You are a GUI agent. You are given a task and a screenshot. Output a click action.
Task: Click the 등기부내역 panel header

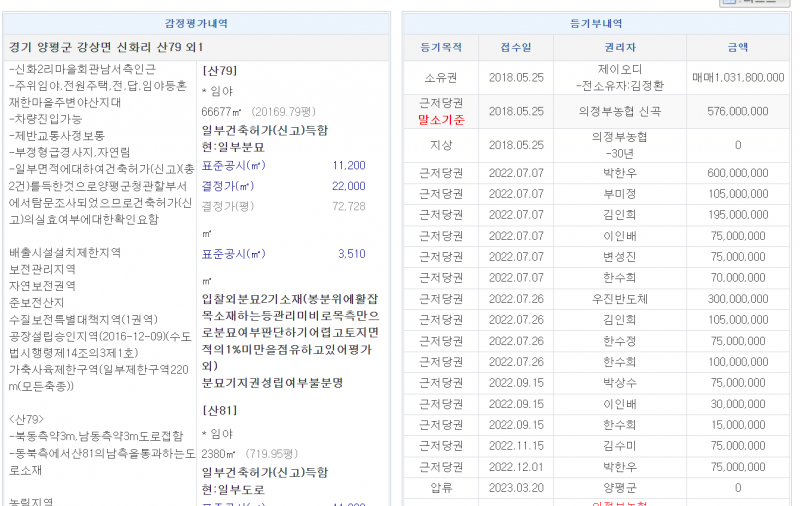point(596,23)
